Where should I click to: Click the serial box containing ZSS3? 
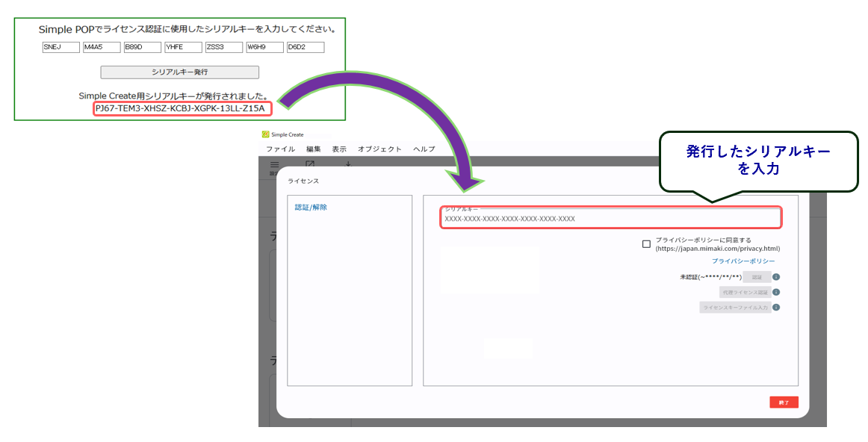pyautogui.click(x=224, y=48)
